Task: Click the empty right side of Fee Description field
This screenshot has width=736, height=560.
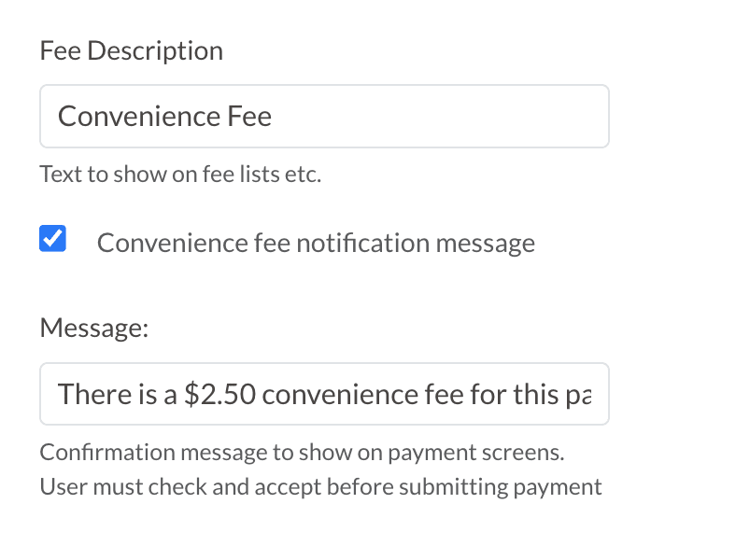Action: (x=467, y=117)
